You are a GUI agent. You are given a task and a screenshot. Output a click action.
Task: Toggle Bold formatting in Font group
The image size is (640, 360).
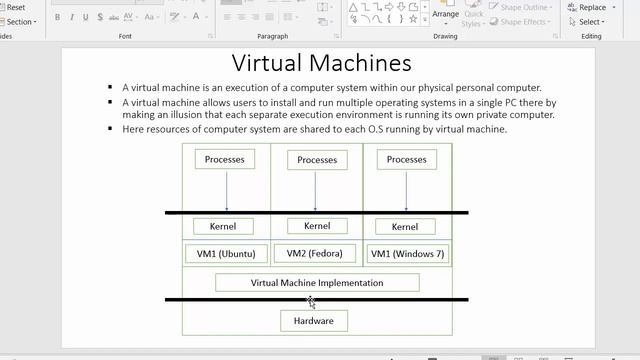click(57, 17)
